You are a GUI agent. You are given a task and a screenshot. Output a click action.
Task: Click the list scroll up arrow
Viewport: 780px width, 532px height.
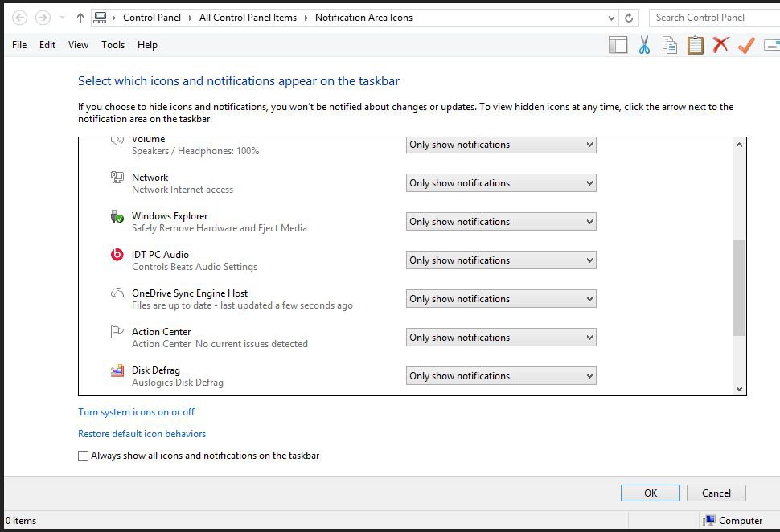[x=739, y=145]
